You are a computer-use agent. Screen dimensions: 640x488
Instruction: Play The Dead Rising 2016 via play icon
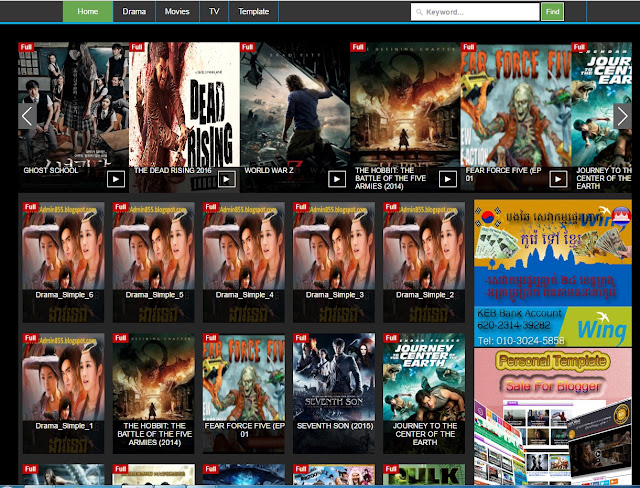point(227,179)
